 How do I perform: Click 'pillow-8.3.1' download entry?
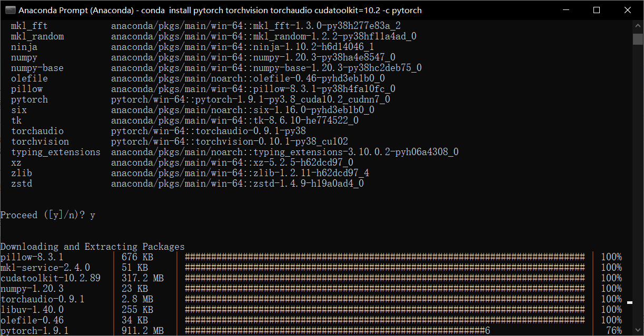pos(32,257)
